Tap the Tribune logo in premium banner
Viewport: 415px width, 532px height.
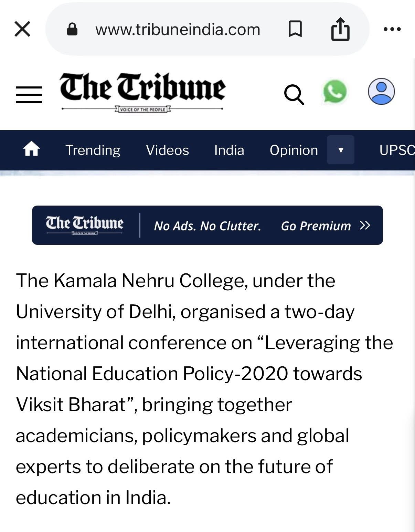click(x=85, y=225)
